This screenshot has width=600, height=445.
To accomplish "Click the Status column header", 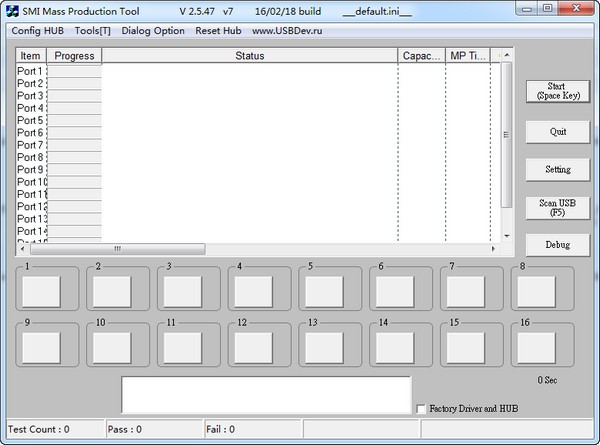I will click(x=249, y=56).
